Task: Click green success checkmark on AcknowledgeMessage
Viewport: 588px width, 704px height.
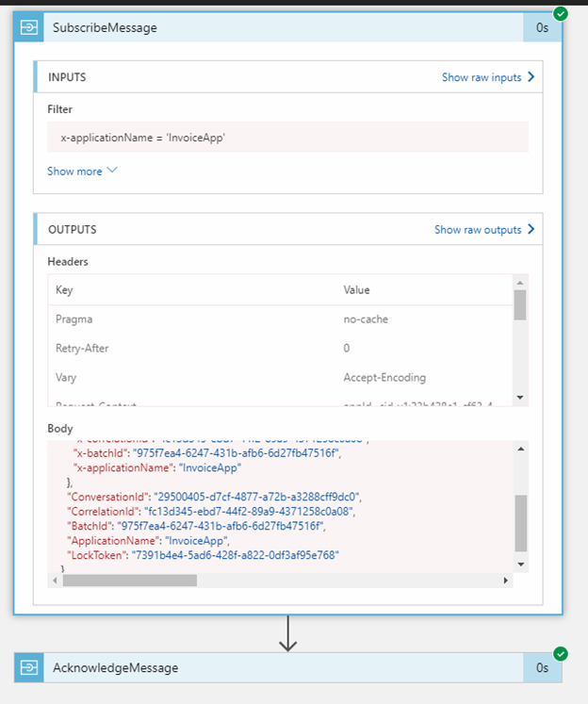Action: point(561,653)
